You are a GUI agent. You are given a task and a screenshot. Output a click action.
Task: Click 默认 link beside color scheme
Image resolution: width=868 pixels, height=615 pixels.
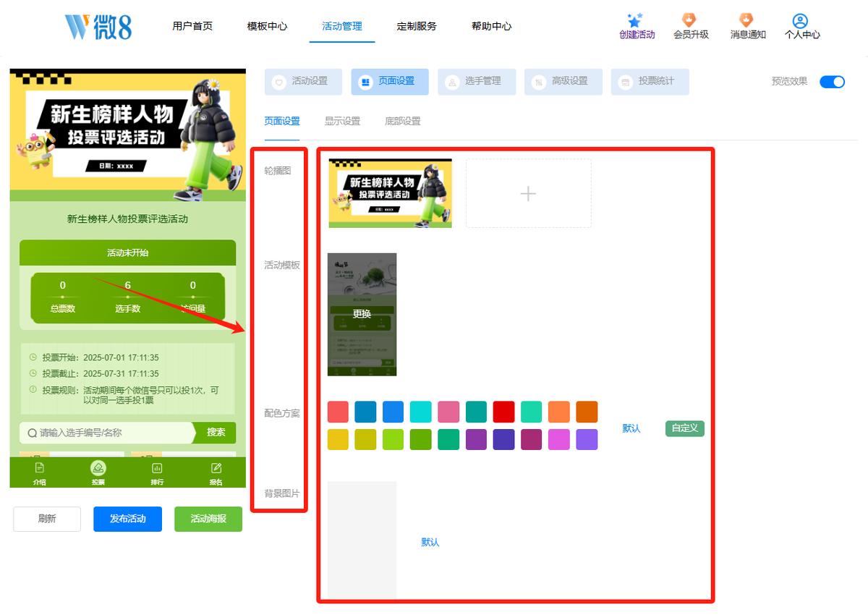pyautogui.click(x=631, y=428)
